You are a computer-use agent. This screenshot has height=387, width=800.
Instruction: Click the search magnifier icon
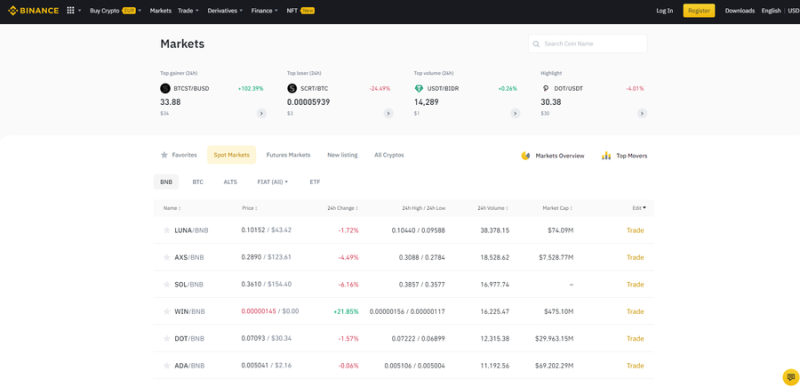tap(536, 44)
